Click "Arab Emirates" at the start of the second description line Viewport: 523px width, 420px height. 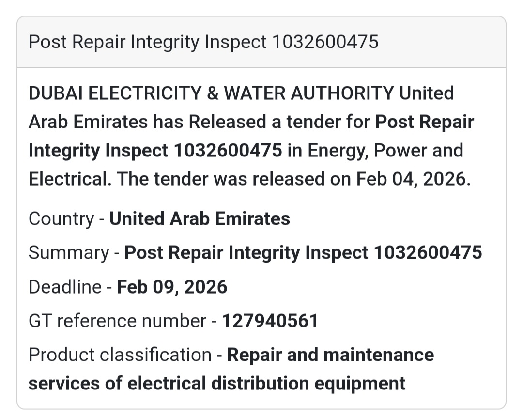pyautogui.click(x=88, y=122)
